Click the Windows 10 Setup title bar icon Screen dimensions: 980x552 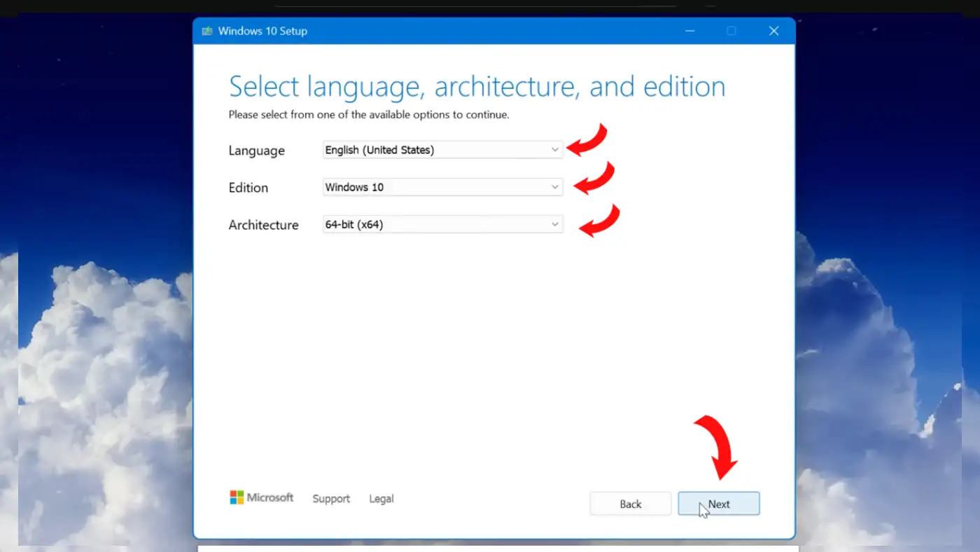[207, 31]
